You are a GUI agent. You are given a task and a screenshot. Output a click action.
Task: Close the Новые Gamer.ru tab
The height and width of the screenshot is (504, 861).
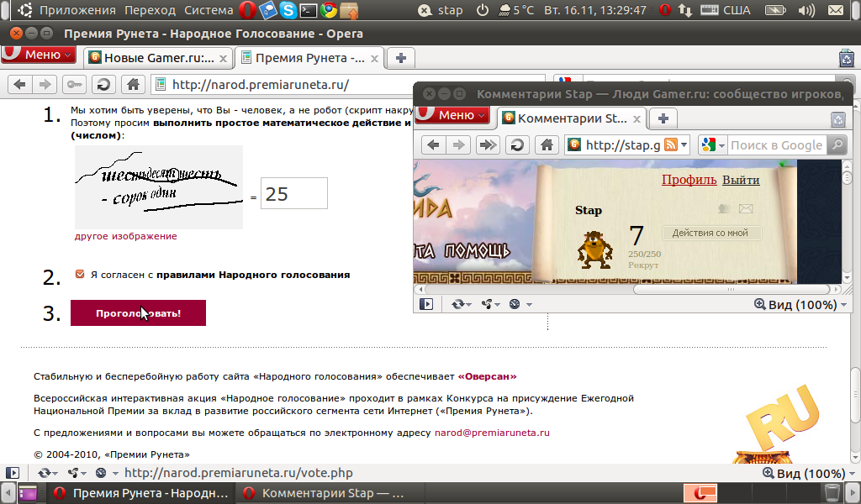point(223,59)
